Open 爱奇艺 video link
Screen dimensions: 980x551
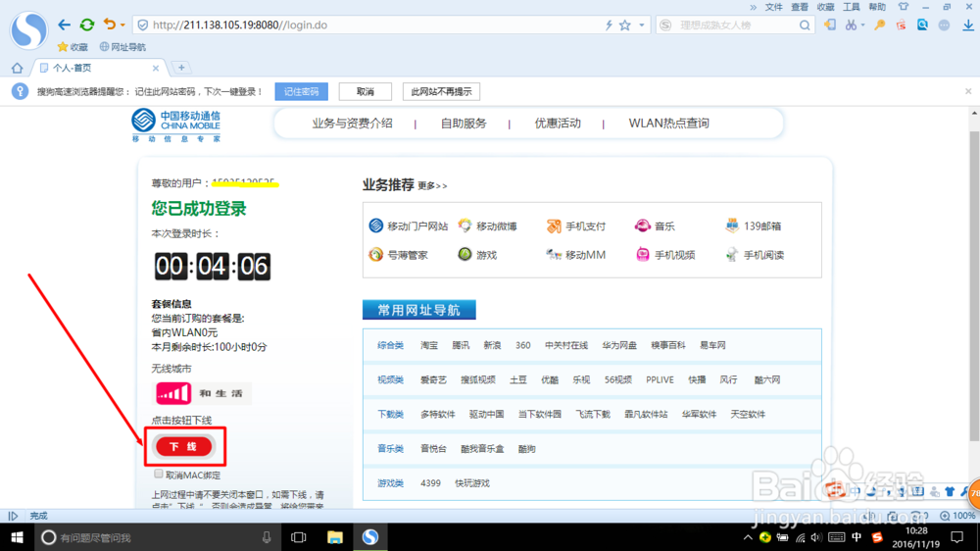(433, 379)
